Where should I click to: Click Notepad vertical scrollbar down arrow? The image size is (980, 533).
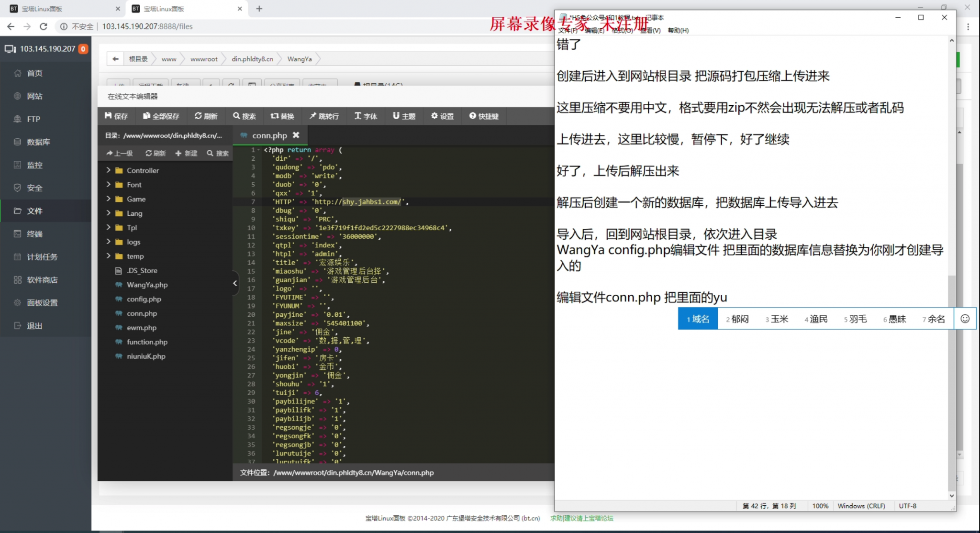[x=951, y=496]
